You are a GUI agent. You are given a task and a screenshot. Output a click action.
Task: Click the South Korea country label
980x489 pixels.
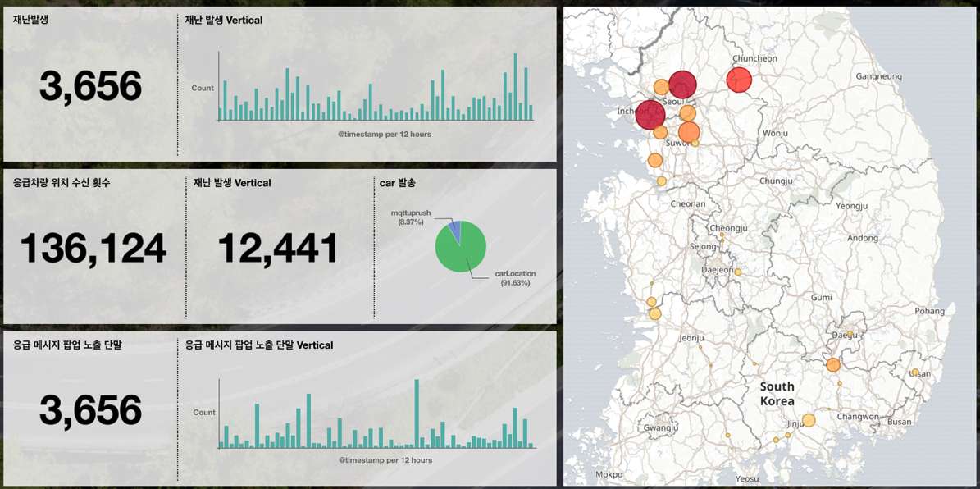[x=777, y=393]
